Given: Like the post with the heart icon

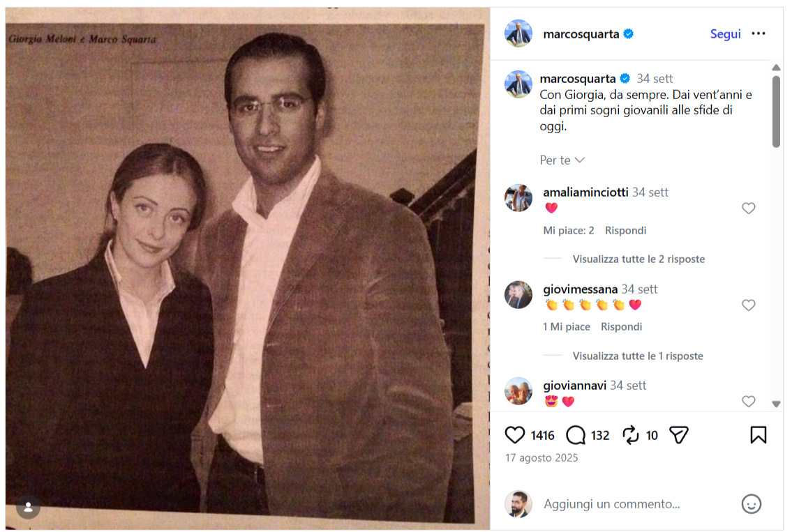Looking at the screenshot, I should point(515,435).
